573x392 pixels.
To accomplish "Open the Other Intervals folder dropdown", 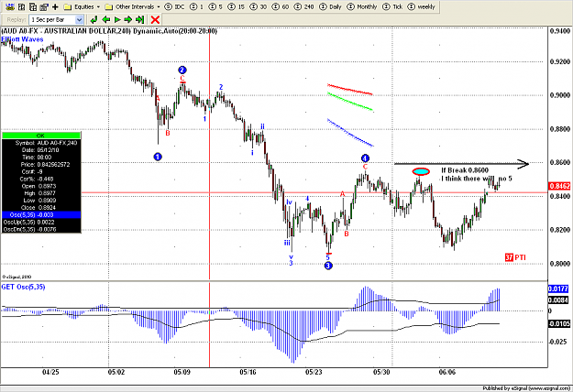I will (x=132, y=6).
